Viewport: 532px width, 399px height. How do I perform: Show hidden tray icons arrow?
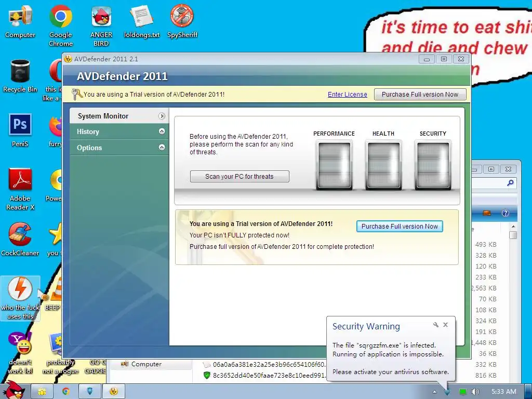[x=435, y=392]
